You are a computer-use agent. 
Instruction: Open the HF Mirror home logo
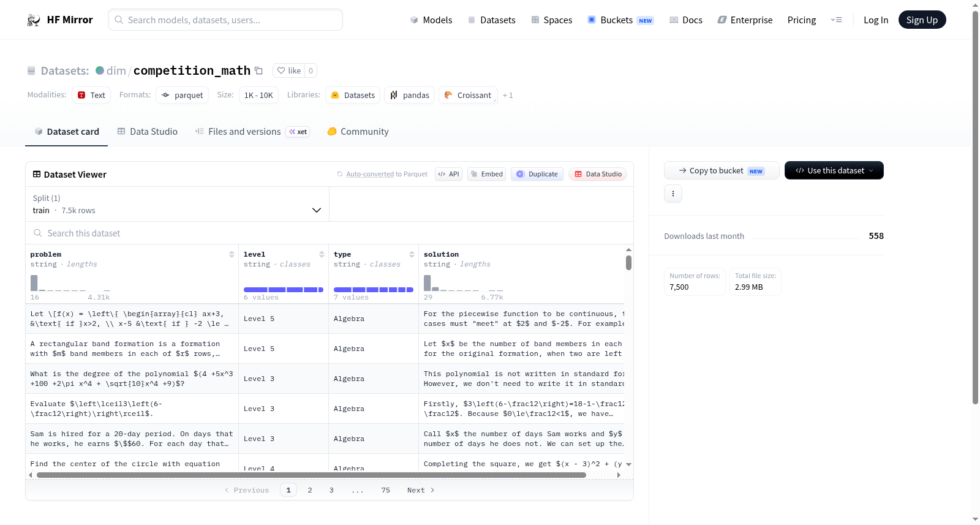(60, 20)
